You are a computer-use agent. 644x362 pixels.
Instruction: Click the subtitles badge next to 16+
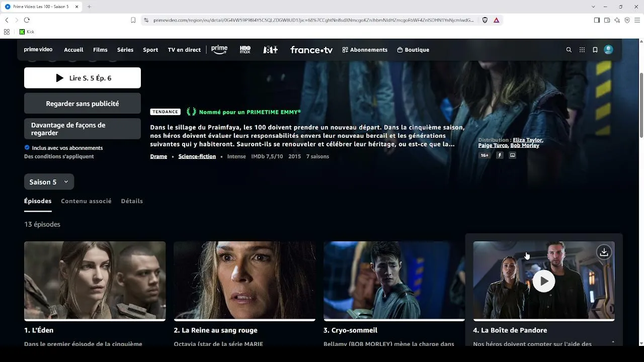(x=512, y=155)
